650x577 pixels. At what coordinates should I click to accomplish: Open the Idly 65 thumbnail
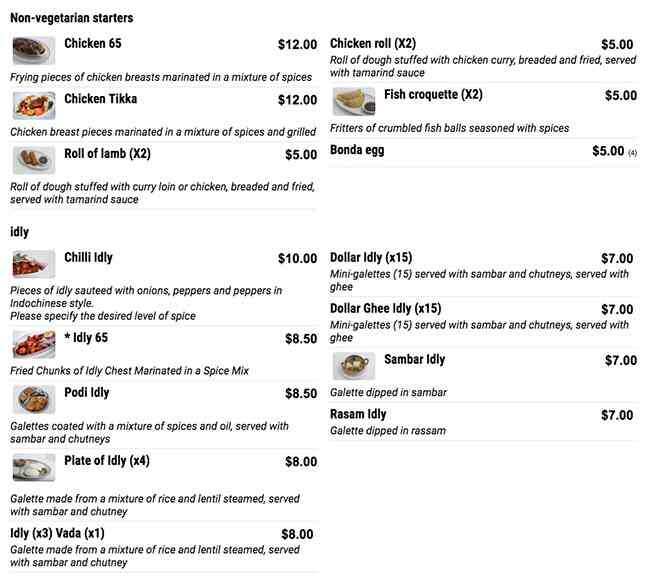[x=33, y=345]
